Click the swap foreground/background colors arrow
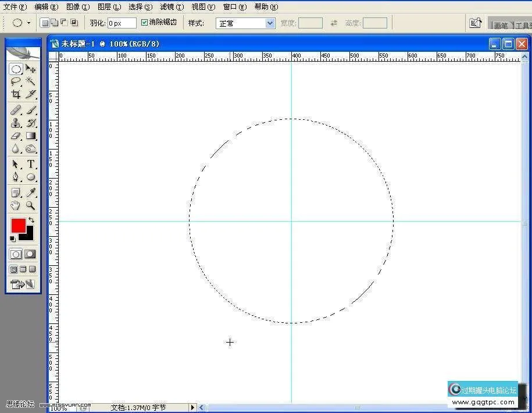This screenshot has width=532, height=413. [31, 220]
